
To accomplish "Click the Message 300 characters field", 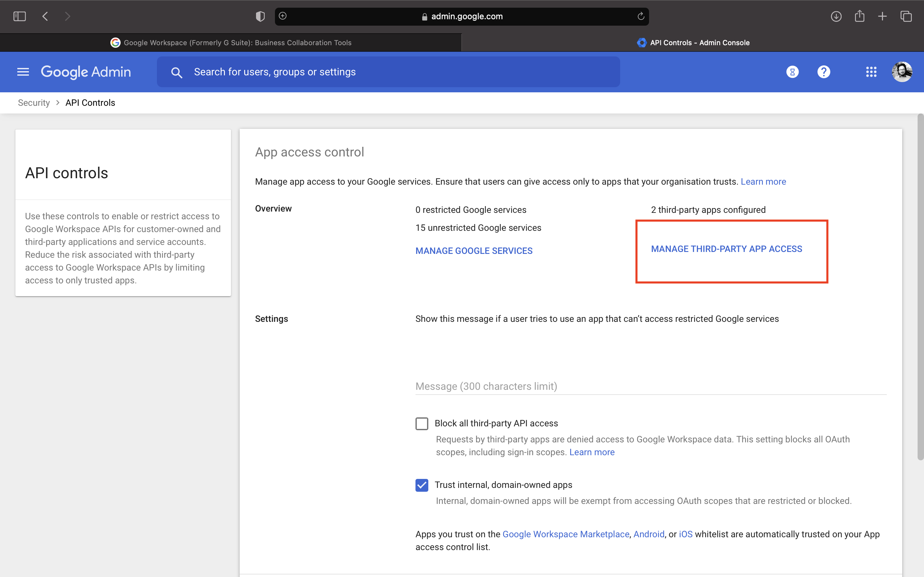I will pos(650,386).
